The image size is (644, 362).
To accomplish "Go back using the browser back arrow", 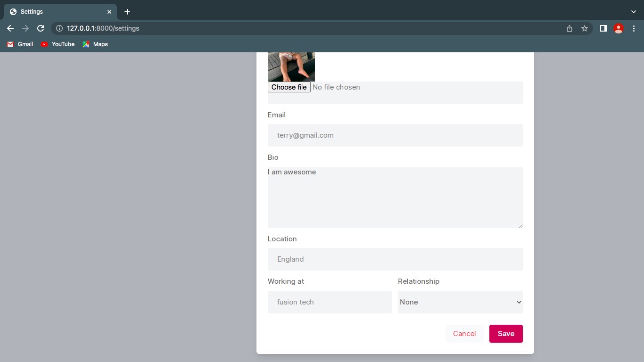I will (x=10, y=28).
